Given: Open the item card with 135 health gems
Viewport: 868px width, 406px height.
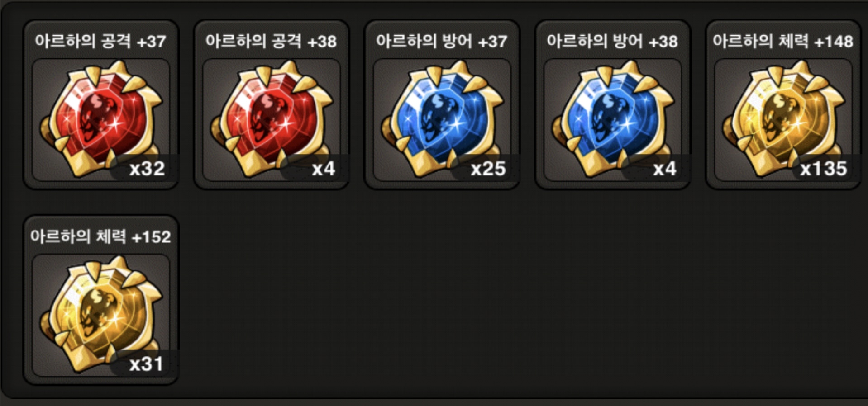Looking at the screenshot, I should [783, 104].
